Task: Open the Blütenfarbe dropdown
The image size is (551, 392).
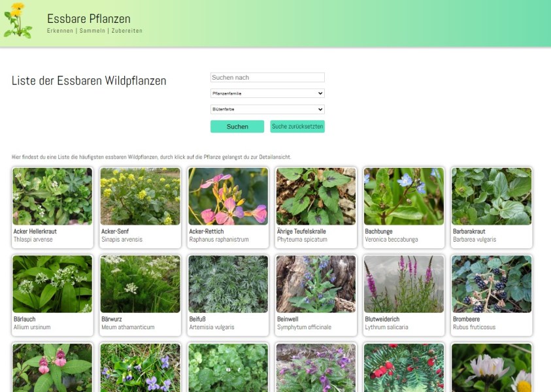Action: [267, 110]
